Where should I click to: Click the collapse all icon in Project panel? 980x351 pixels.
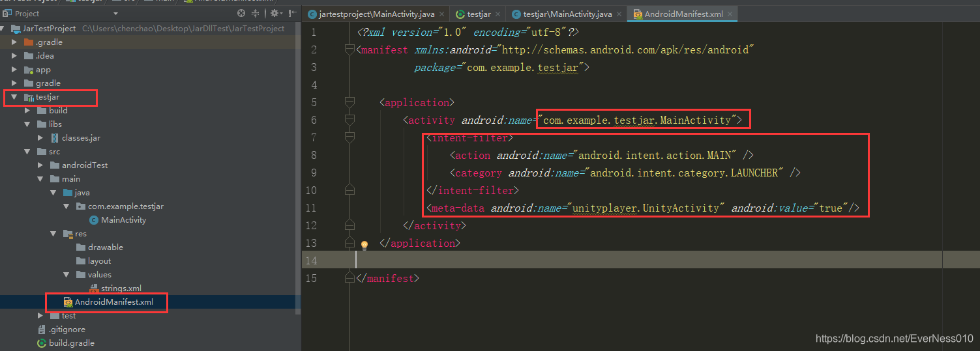tap(255, 13)
